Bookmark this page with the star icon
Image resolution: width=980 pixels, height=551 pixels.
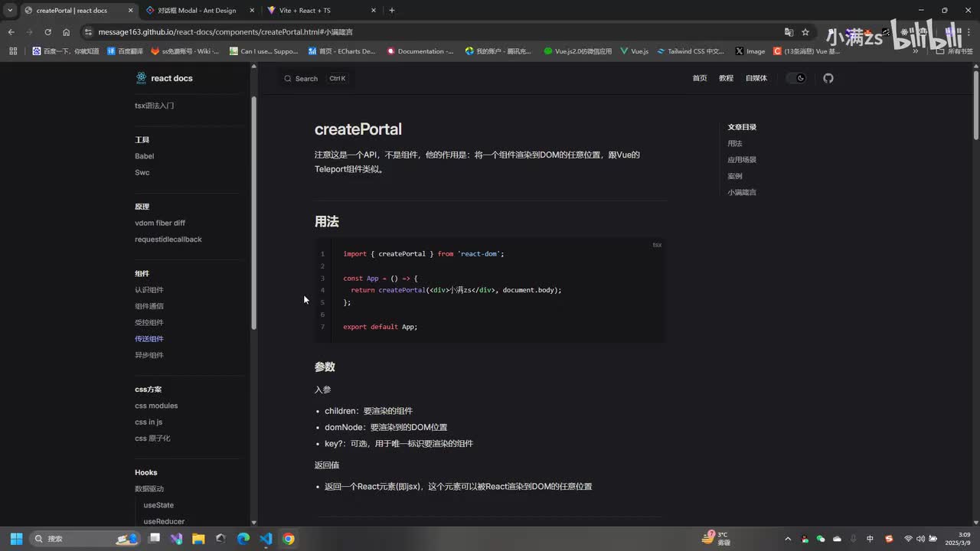tap(805, 32)
